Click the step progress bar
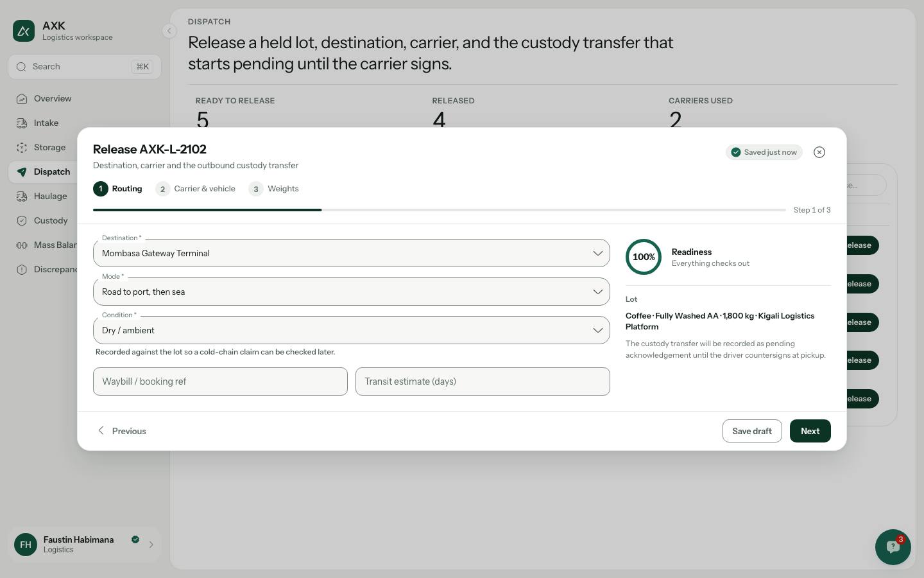Image resolution: width=924 pixels, height=578 pixels. 440,210
